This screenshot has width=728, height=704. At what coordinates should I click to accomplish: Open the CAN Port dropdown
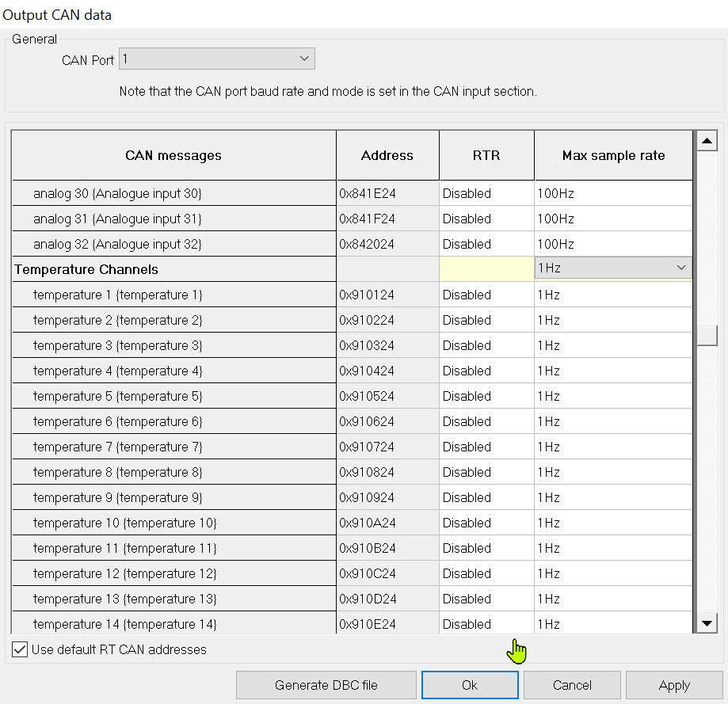click(x=216, y=59)
